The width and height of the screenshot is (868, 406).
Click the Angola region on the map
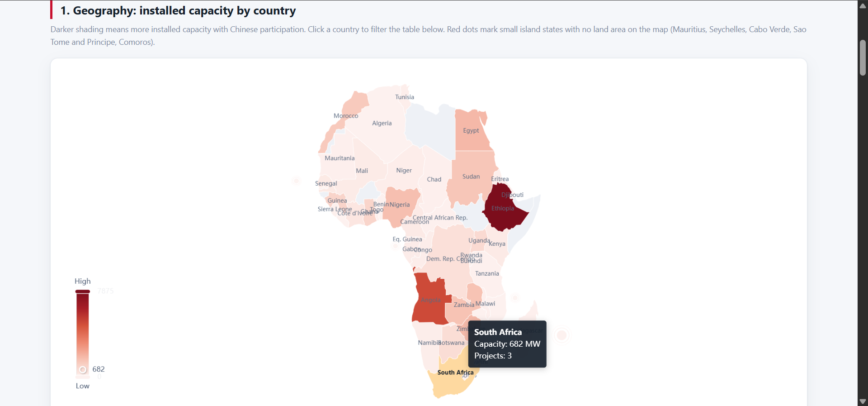click(x=429, y=301)
